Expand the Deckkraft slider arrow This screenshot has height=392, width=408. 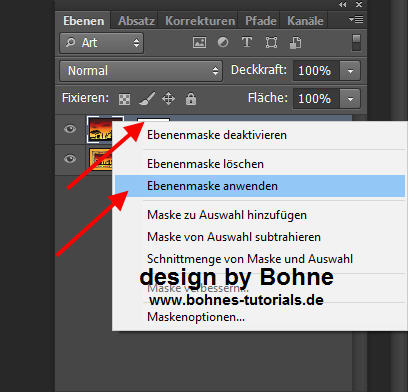pyautogui.click(x=350, y=71)
